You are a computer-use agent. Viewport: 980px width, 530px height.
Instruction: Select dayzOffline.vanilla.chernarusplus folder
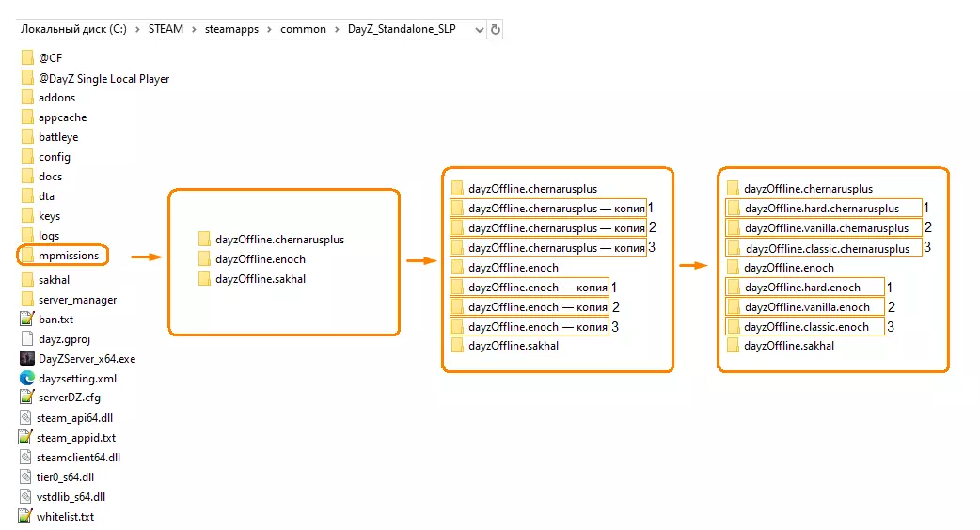(x=824, y=227)
